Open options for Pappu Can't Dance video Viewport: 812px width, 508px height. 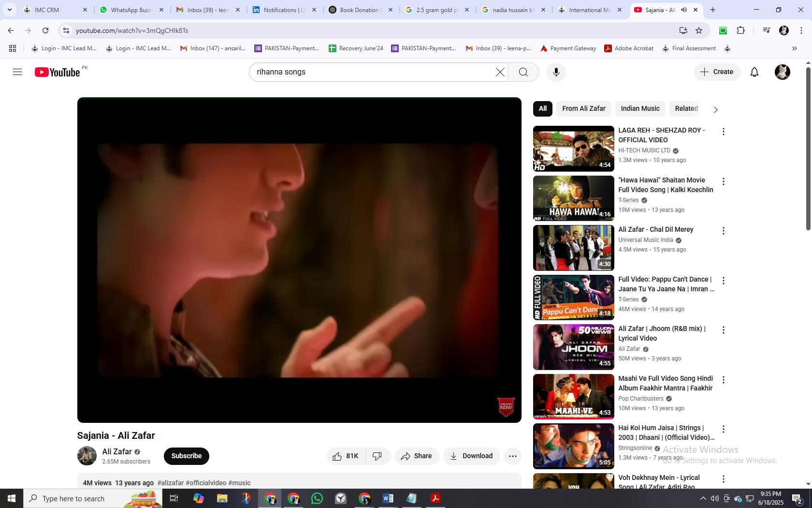(724, 281)
